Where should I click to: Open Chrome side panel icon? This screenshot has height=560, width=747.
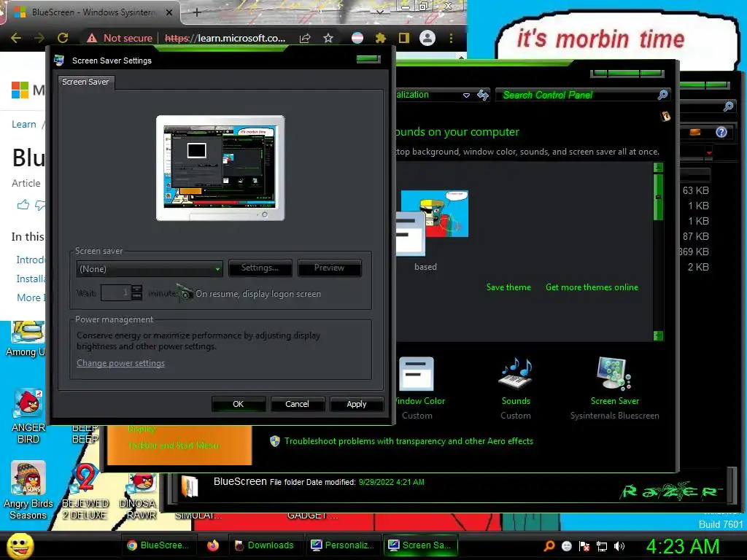pyautogui.click(x=404, y=38)
